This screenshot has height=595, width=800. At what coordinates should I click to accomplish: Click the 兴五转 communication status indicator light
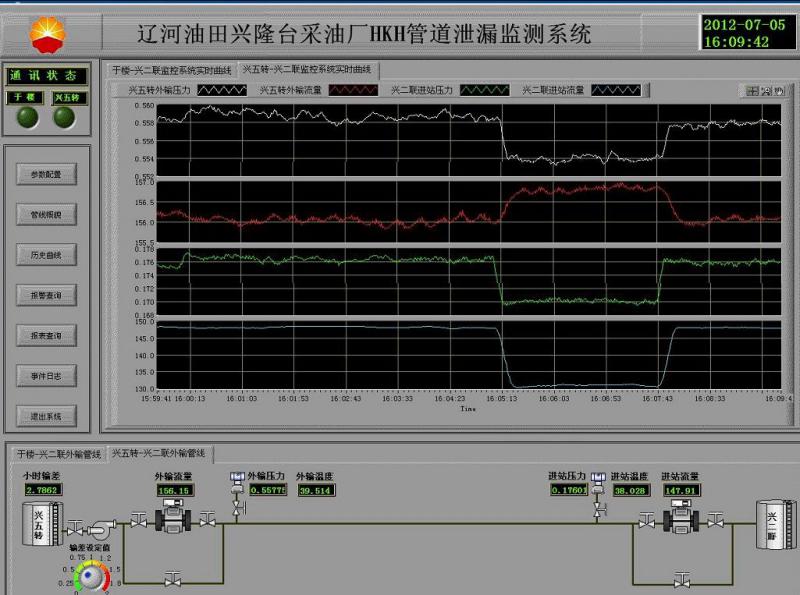click(x=64, y=118)
